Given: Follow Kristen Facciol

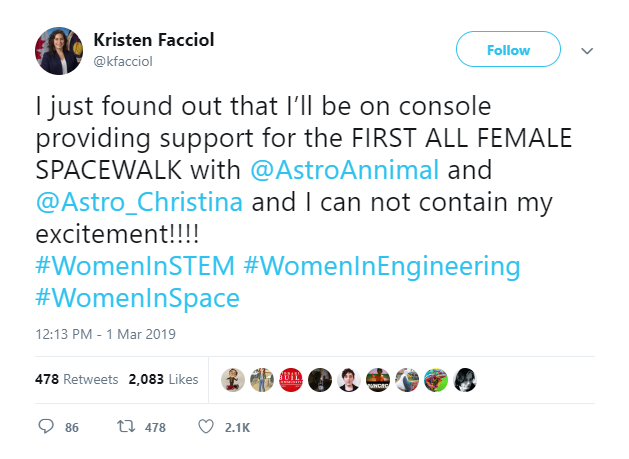Looking at the screenshot, I should (508, 50).
